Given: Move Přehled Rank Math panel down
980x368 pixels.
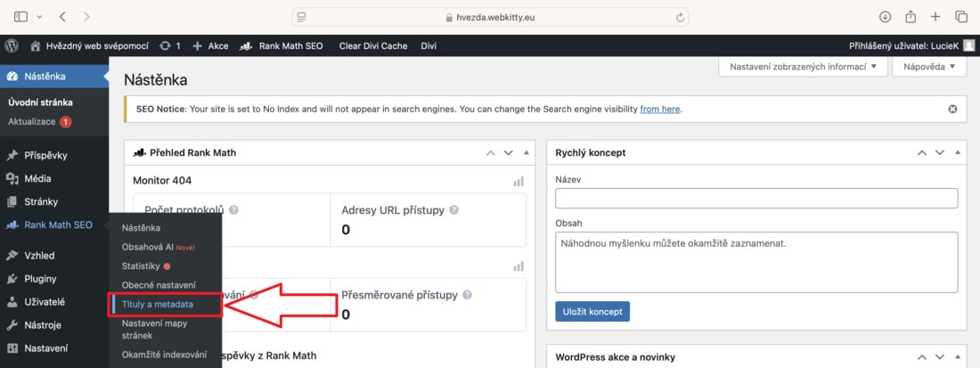Looking at the screenshot, I should point(508,152).
